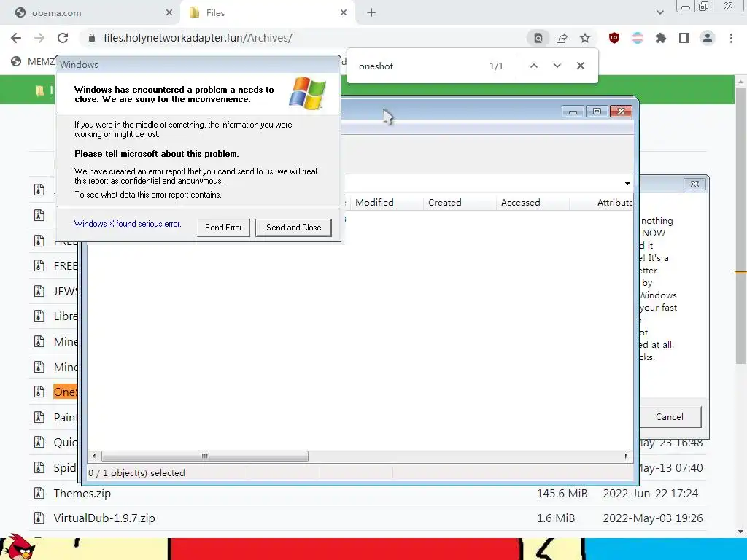Screen dimensions: 747x560
Task: Click the file icon beside Themes.zip
Action: 39,494
